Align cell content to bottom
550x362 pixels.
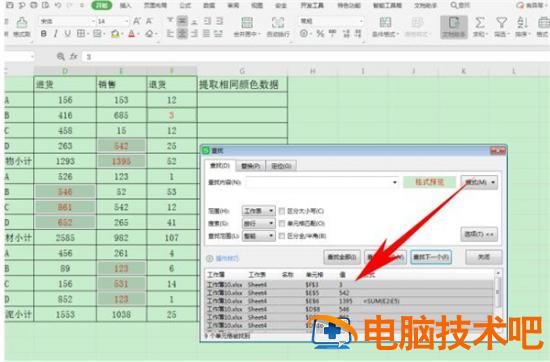tap(194, 21)
